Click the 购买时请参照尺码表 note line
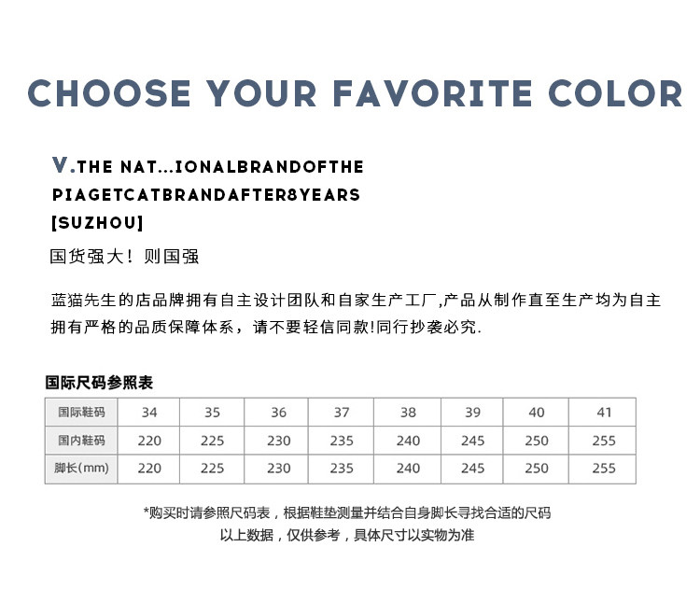The width and height of the screenshot is (700, 589). 346,512
